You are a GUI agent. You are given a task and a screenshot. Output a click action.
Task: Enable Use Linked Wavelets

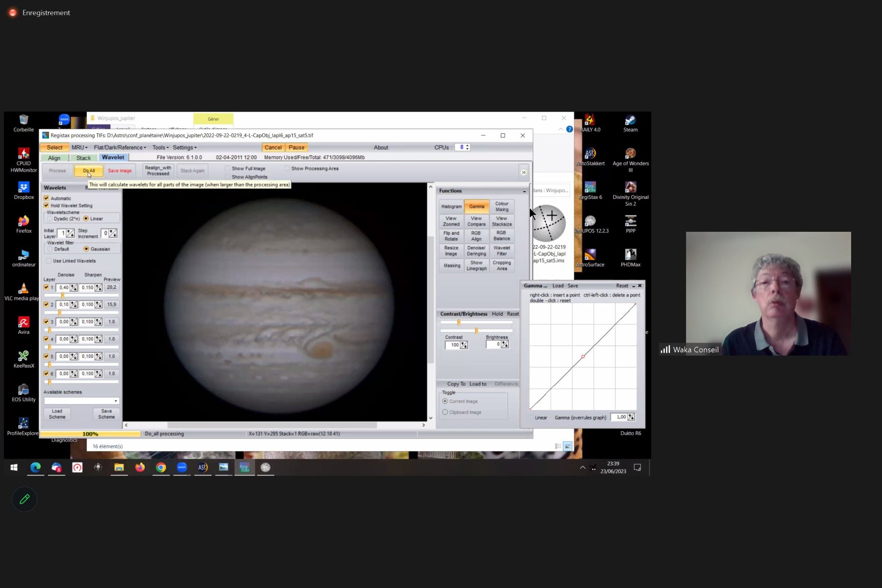tap(49, 261)
